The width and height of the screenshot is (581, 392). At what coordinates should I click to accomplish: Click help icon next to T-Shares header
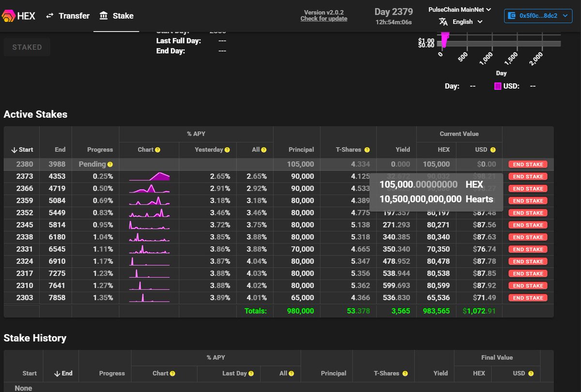[367, 150]
